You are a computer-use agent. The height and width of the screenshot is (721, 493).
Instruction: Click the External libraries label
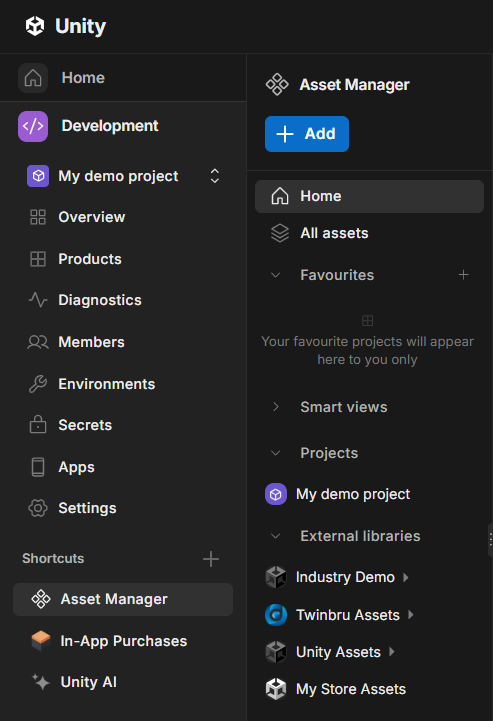pyautogui.click(x=361, y=536)
